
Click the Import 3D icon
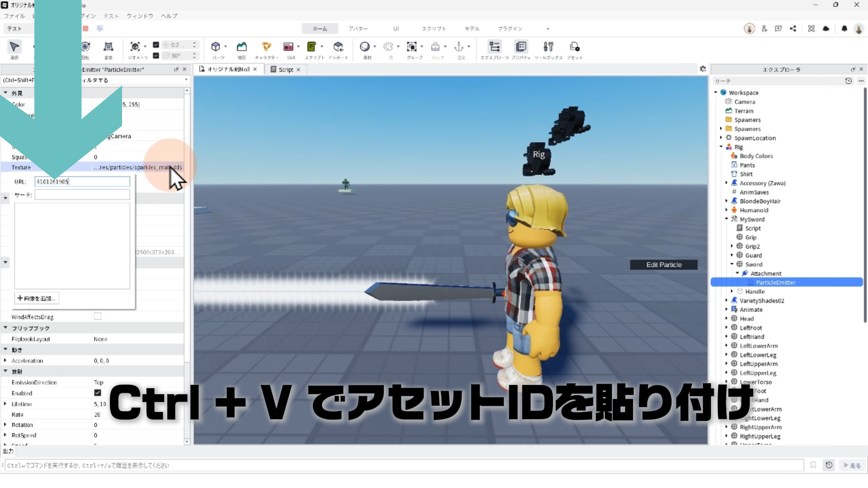pyautogui.click(x=338, y=47)
